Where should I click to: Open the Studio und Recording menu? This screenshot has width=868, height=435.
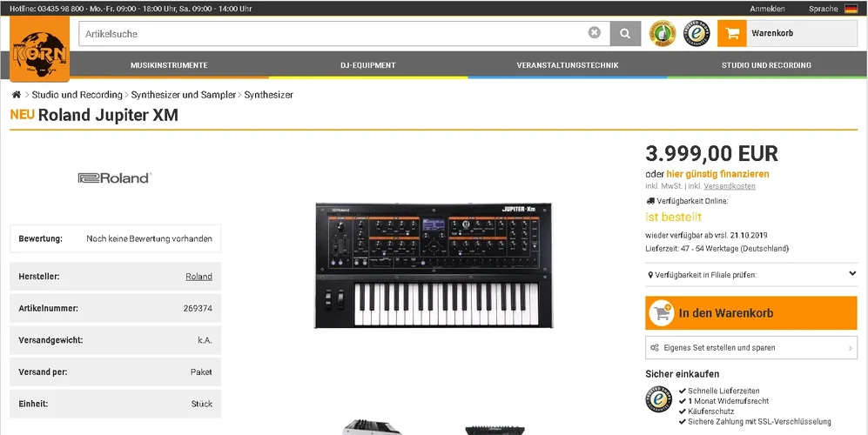[766, 65]
